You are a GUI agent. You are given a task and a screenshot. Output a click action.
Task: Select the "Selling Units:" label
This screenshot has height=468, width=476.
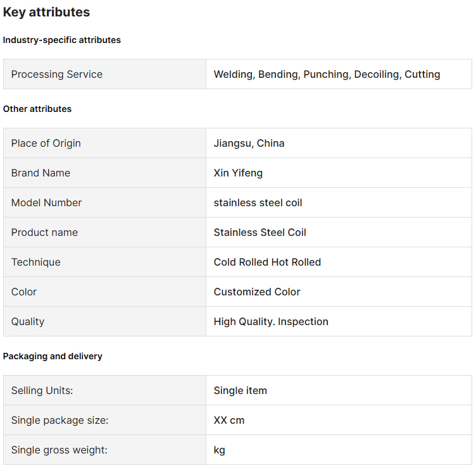tap(42, 390)
